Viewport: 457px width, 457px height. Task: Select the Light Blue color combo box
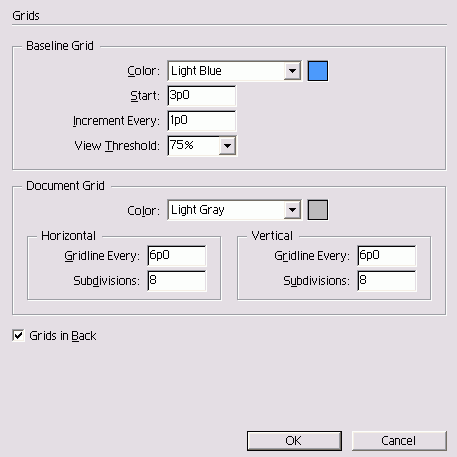235,71
